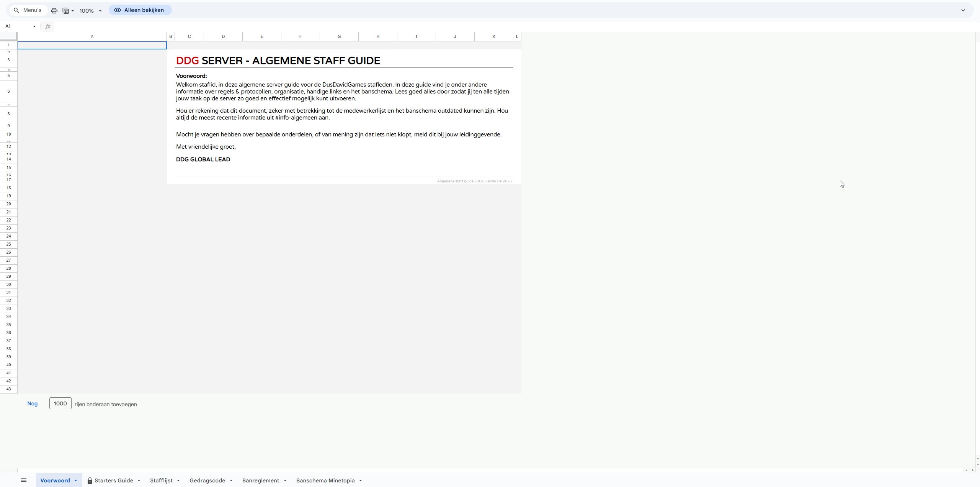Open Banschema Minetopia tab menu arrow
Screen dimensions: 980x487
click(361, 480)
